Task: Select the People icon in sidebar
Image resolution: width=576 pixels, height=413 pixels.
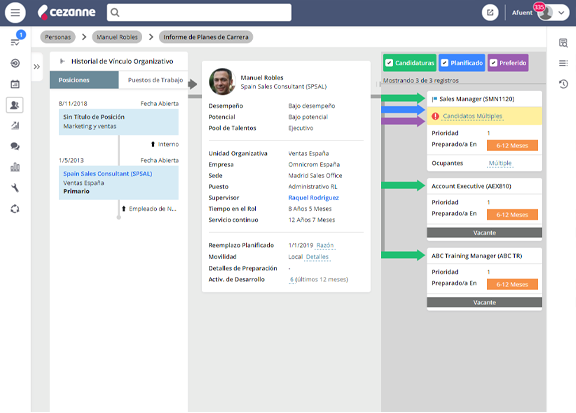Action: [15, 105]
